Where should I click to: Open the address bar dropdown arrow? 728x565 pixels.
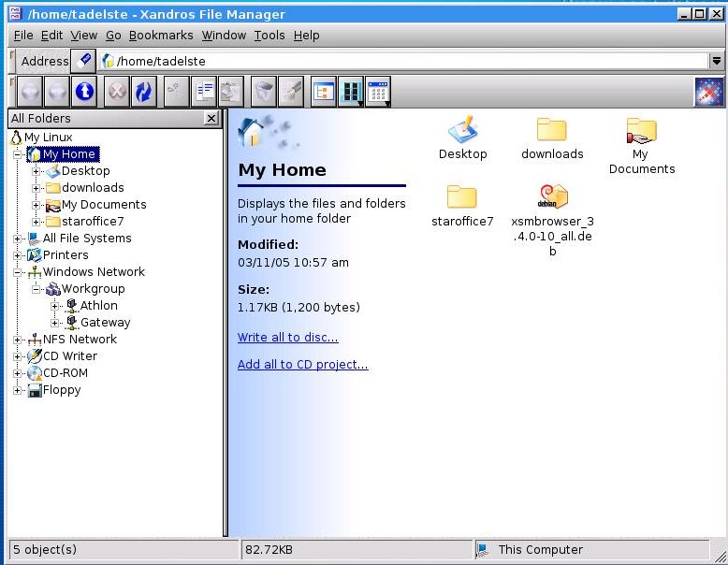click(x=717, y=61)
